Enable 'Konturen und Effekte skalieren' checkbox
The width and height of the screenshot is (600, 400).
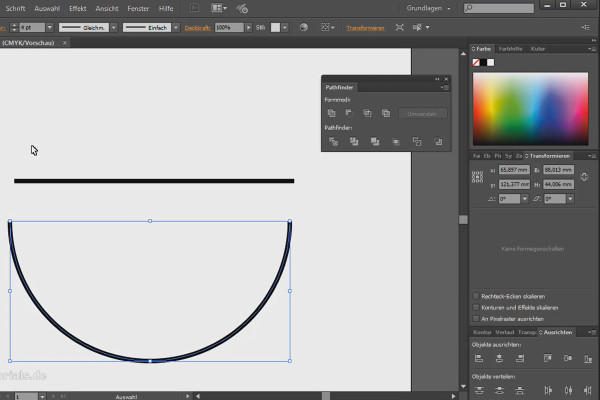point(475,307)
